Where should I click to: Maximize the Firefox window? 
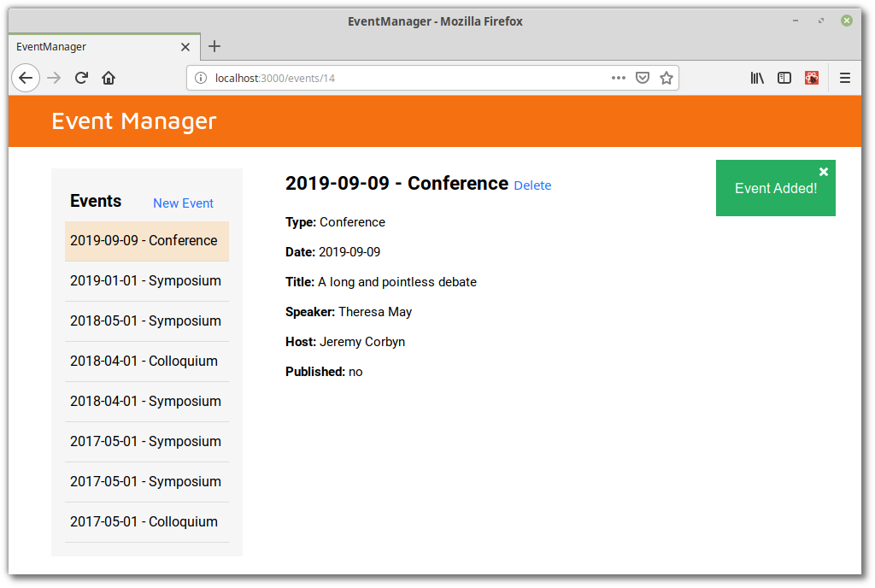(x=821, y=21)
